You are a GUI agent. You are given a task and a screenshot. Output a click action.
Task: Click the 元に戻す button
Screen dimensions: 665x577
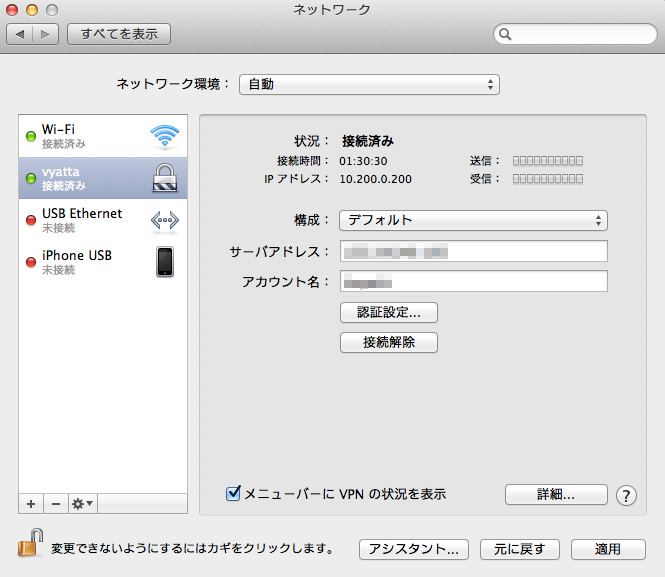coord(520,549)
